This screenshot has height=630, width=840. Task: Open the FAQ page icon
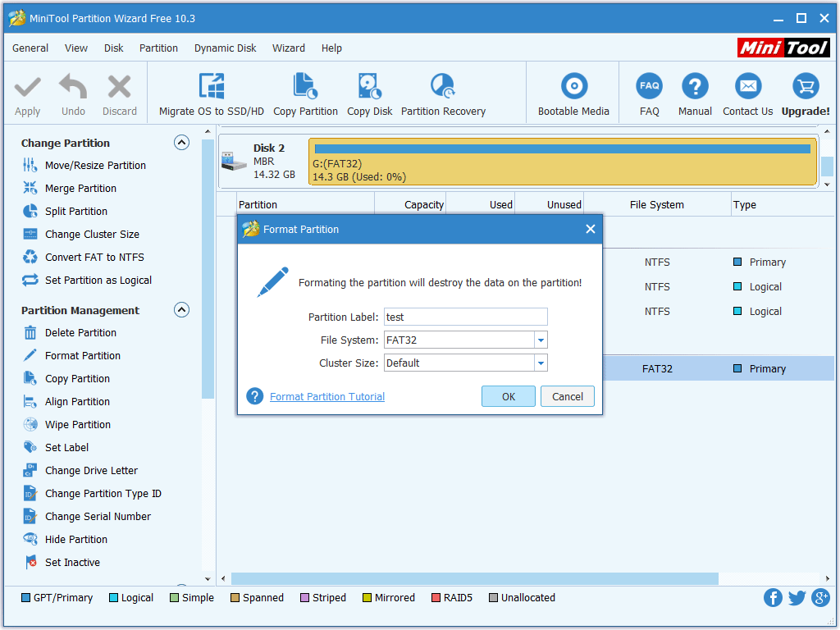[x=649, y=87]
